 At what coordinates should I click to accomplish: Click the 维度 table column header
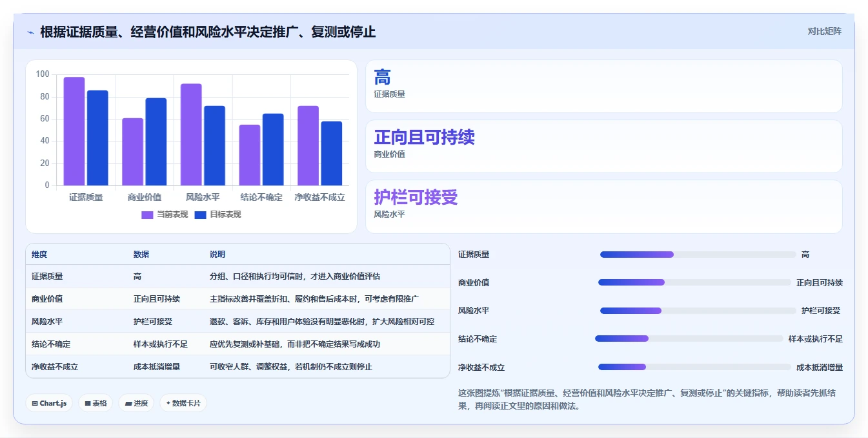click(39, 255)
